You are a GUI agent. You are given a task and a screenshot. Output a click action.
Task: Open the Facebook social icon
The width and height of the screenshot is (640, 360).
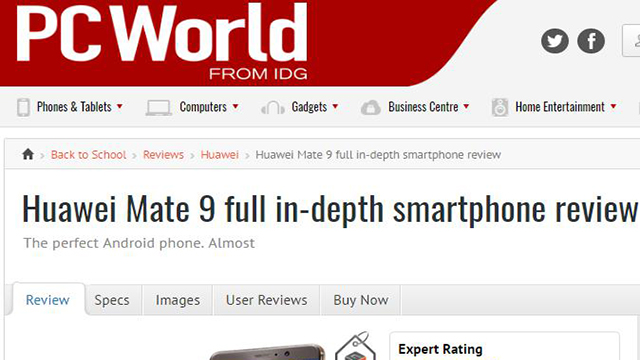click(591, 41)
